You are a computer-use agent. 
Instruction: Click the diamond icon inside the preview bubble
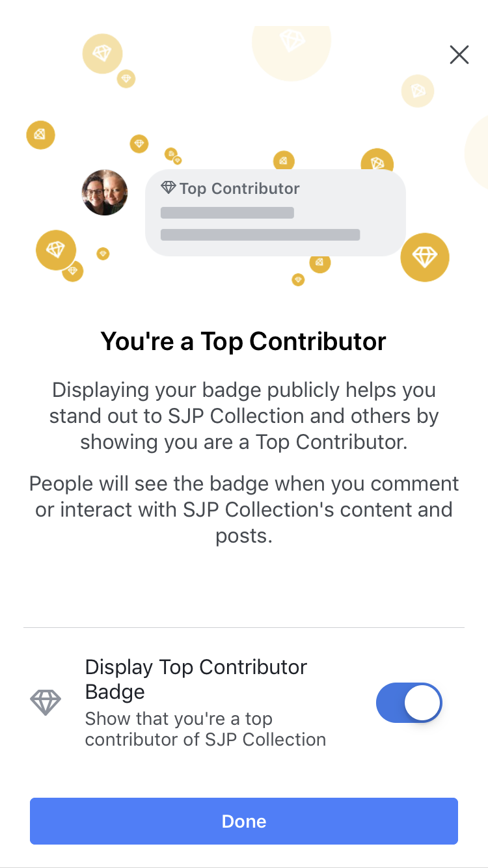click(169, 188)
